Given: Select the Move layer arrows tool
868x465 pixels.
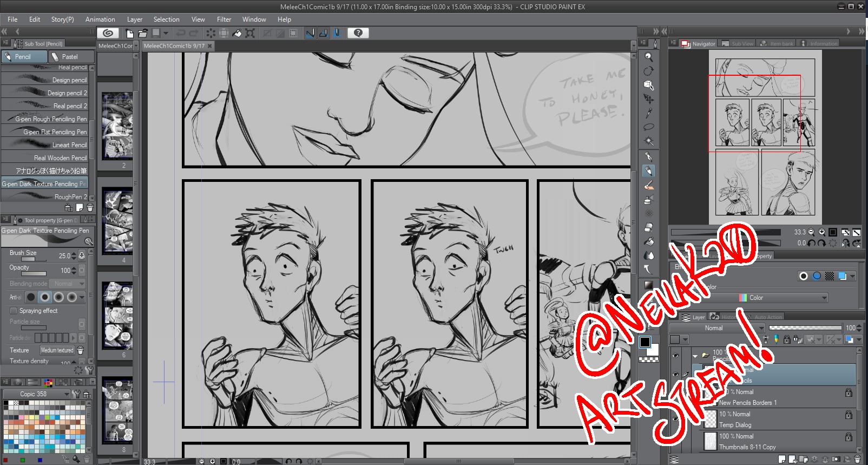Looking at the screenshot, I should click(648, 99).
